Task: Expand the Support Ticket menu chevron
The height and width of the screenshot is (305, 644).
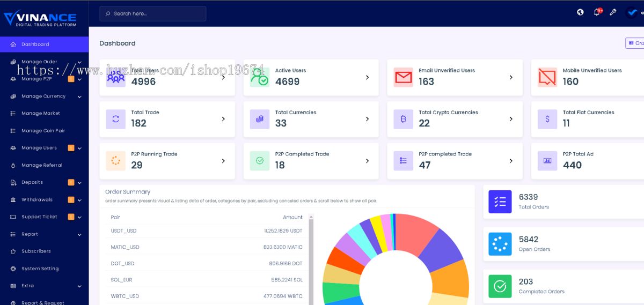Action: [79, 217]
